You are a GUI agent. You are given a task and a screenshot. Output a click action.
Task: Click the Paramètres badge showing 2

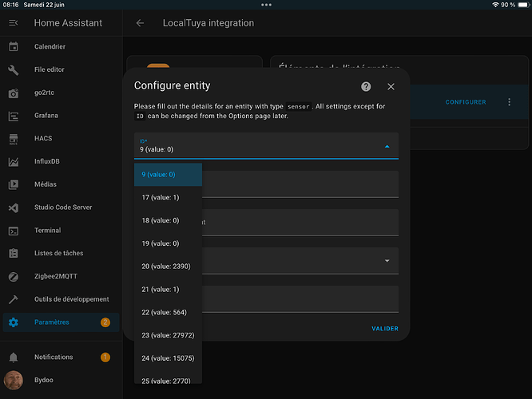point(105,322)
